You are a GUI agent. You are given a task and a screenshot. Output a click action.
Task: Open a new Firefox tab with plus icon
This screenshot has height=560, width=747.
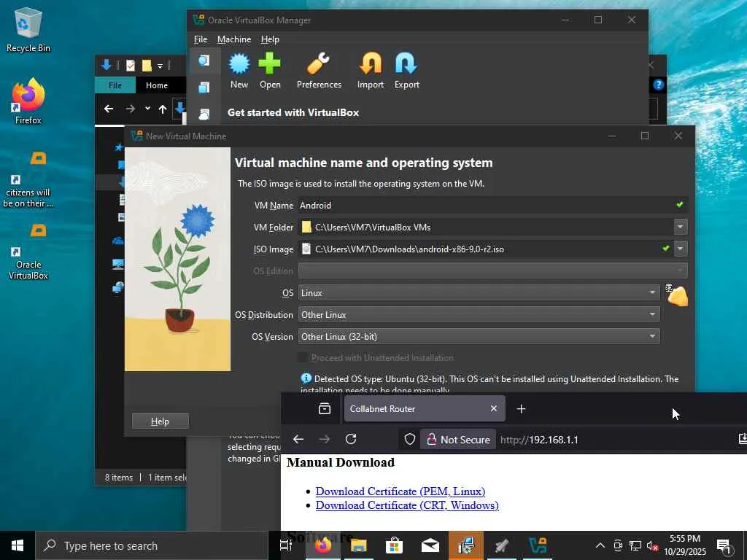point(521,408)
